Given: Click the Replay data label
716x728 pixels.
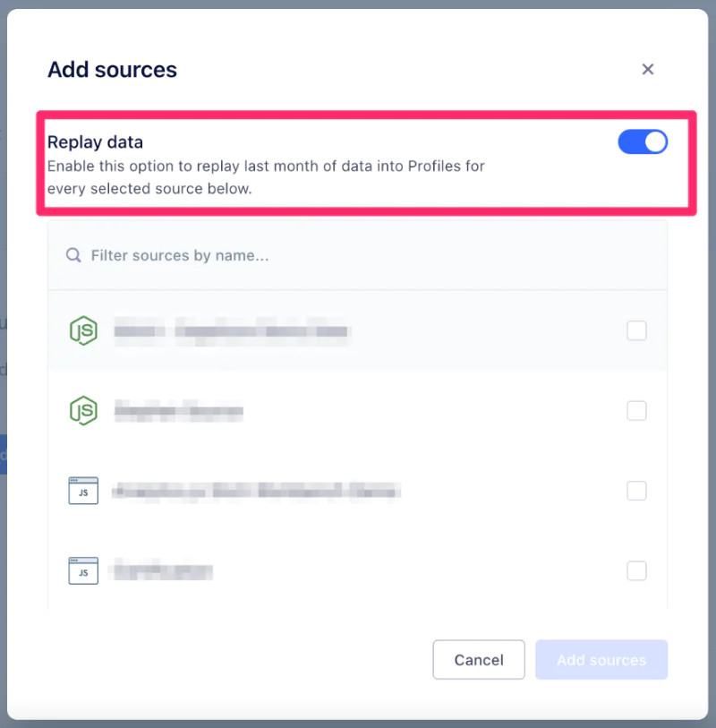Looking at the screenshot, I should pyautogui.click(x=95, y=141).
